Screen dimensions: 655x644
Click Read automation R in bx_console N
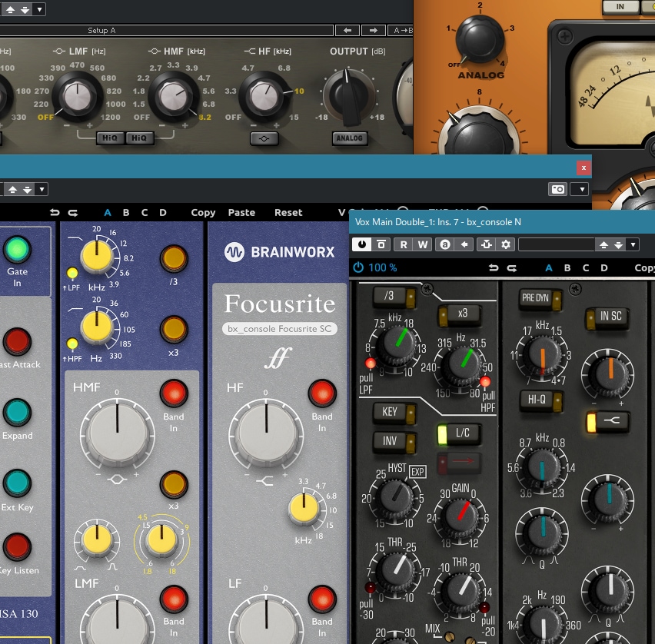pos(404,244)
